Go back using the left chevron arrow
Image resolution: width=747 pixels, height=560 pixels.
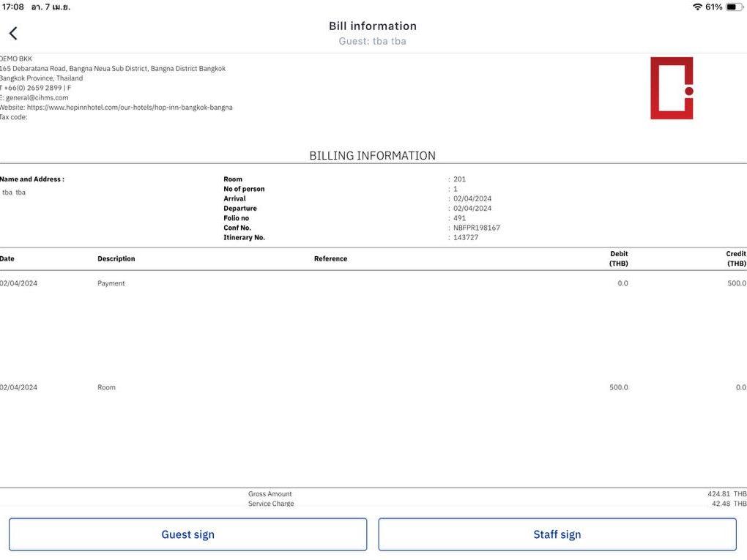point(13,33)
